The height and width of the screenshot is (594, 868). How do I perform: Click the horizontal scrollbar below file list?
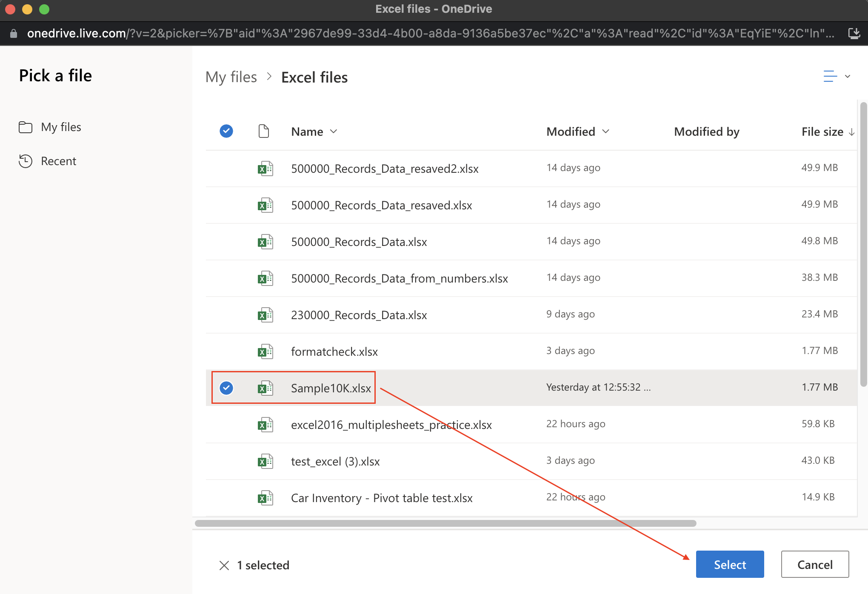445,523
